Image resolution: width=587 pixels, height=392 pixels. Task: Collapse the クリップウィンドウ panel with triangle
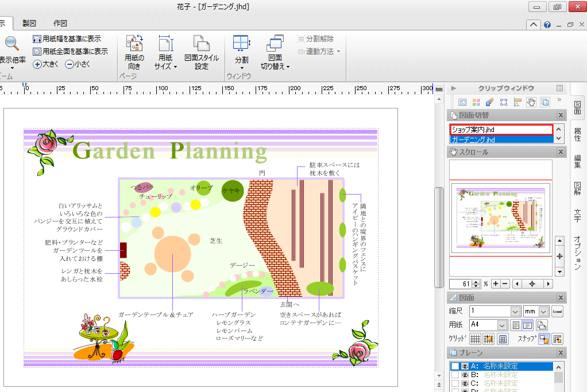(454, 88)
